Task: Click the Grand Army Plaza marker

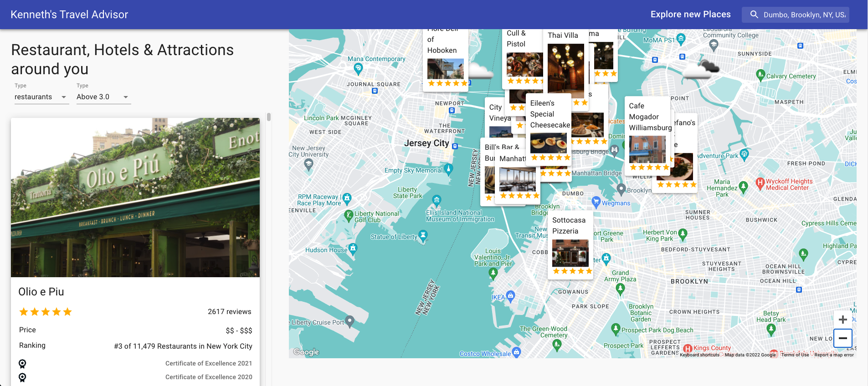Action: point(620,289)
